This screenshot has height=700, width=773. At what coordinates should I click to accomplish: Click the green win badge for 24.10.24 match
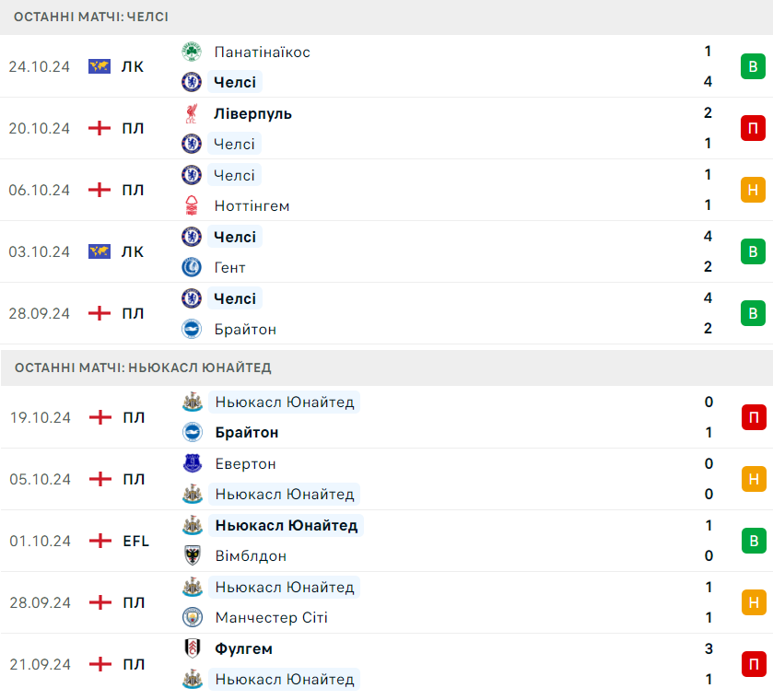(x=753, y=66)
